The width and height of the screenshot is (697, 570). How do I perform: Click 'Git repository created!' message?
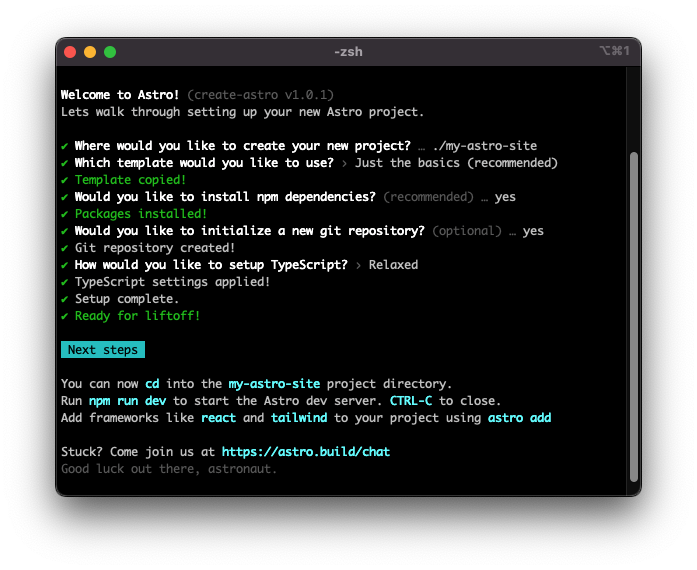click(x=155, y=248)
